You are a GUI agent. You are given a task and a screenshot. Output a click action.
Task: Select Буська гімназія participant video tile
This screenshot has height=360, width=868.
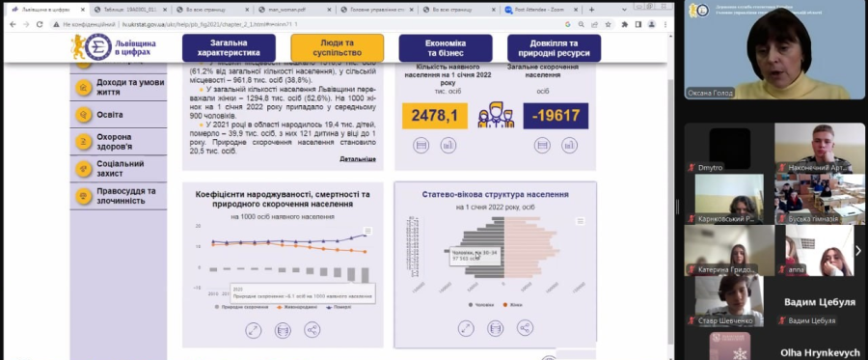pyautogui.click(x=821, y=200)
